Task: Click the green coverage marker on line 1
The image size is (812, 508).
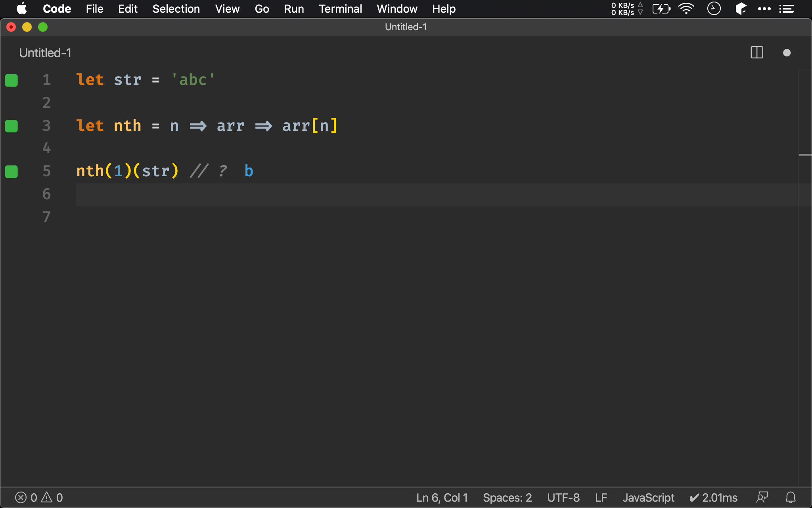Action: 11,80
